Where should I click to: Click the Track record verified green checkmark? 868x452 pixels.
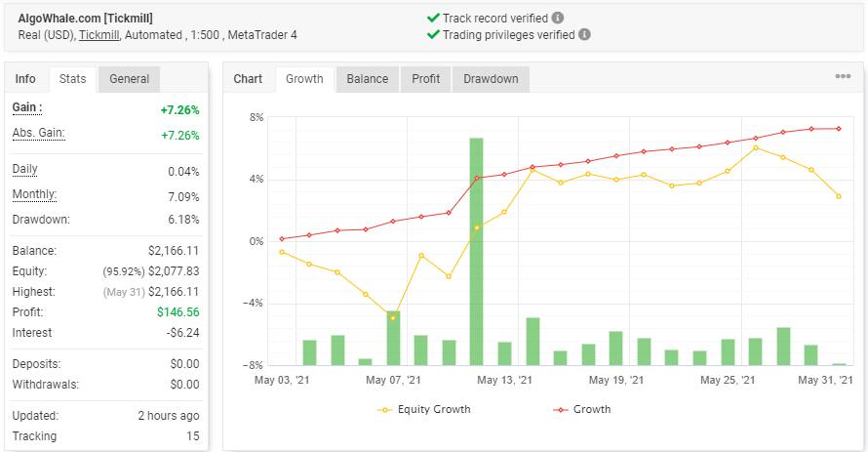[x=433, y=19]
